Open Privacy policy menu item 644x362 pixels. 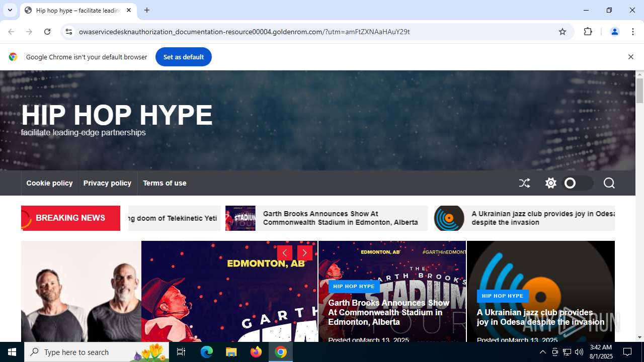click(x=107, y=183)
